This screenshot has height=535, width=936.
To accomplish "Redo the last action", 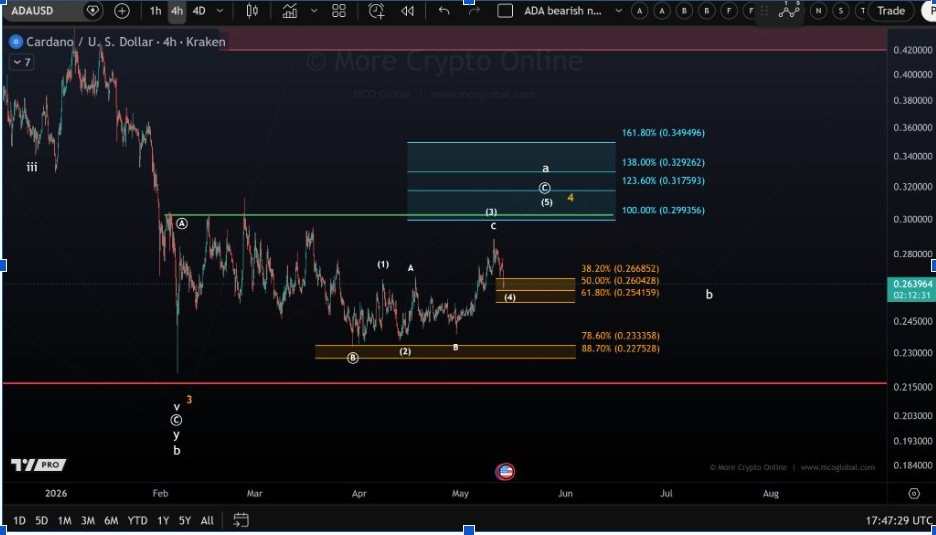I will pos(473,11).
